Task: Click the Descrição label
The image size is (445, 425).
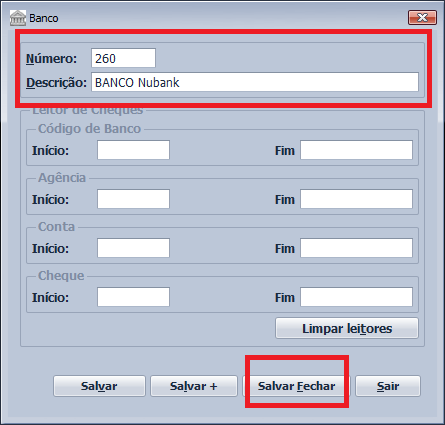Action: click(x=56, y=82)
